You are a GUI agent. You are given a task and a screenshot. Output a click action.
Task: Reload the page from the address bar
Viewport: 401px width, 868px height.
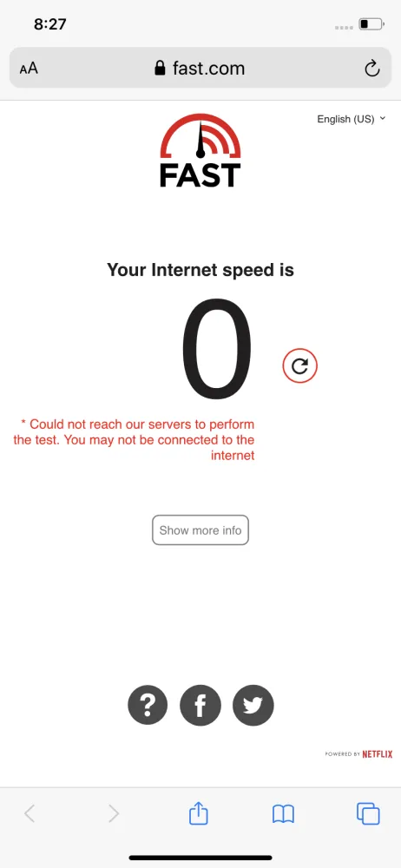coord(372,69)
